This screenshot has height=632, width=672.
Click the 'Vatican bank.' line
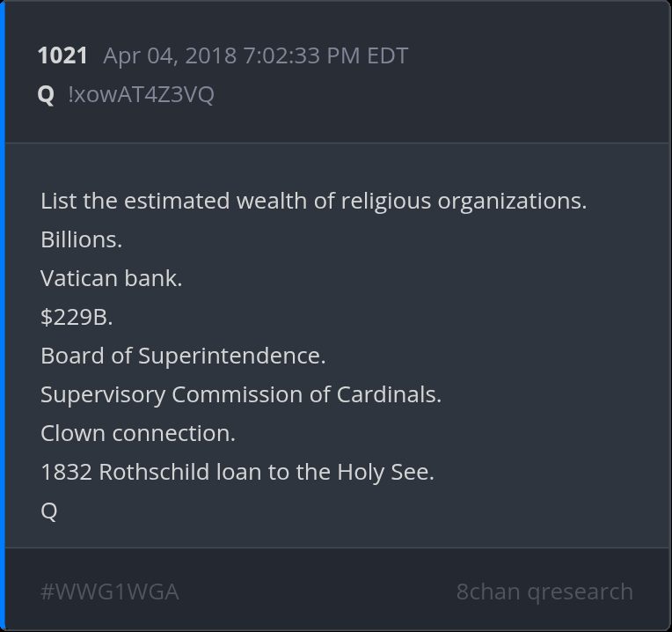click(x=112, y=278)
